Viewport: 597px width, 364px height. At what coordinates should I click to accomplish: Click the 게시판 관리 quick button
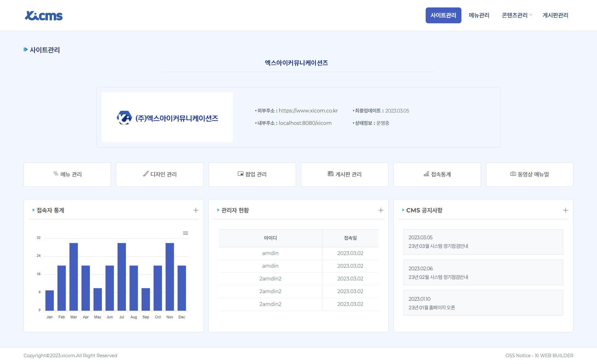pyautogui.click(x=345, y=175)
